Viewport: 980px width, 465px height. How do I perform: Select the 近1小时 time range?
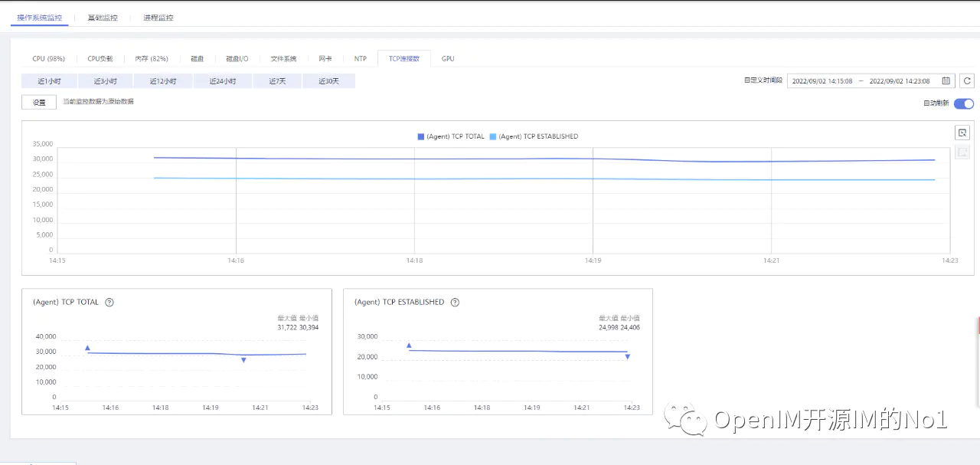[x=49, y=80]
